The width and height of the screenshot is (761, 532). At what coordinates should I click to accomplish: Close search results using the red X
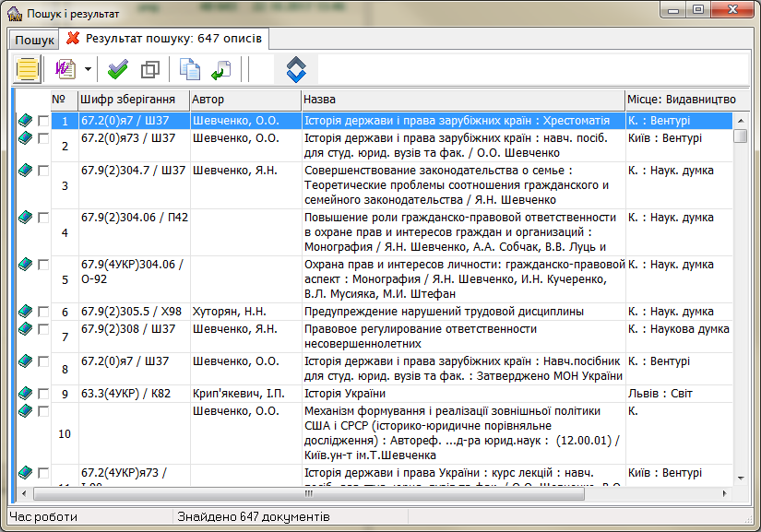coord(74,39)
